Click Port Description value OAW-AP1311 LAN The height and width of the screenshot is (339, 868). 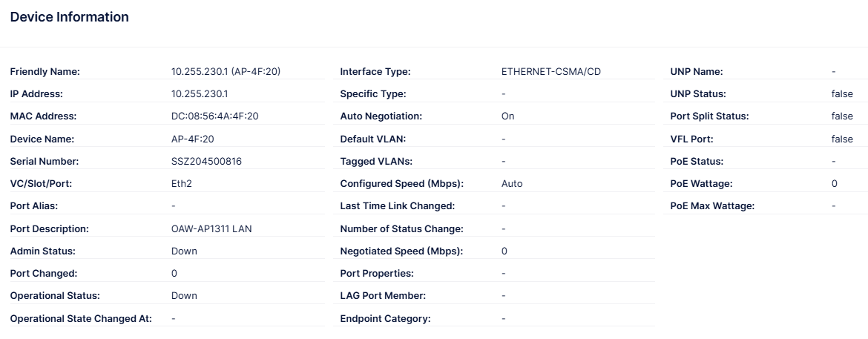coord(211,228)
